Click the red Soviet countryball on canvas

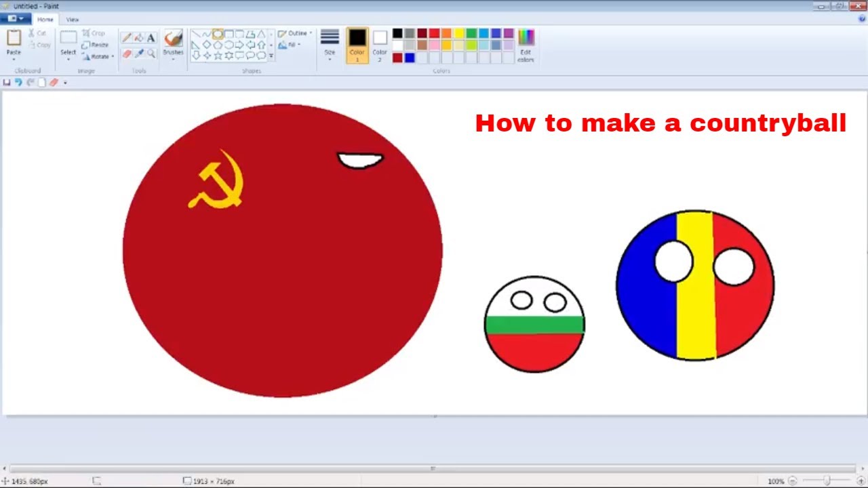pos(283,250)
